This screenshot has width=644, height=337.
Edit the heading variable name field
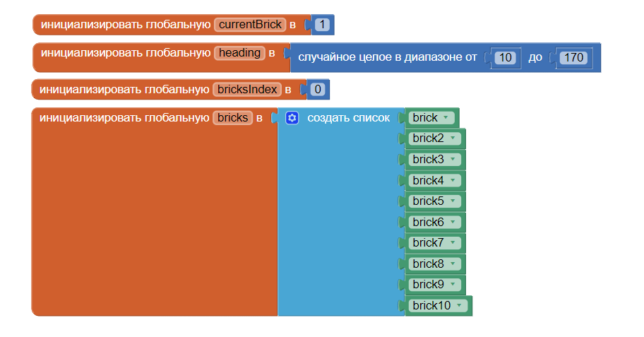pos(239,53)
